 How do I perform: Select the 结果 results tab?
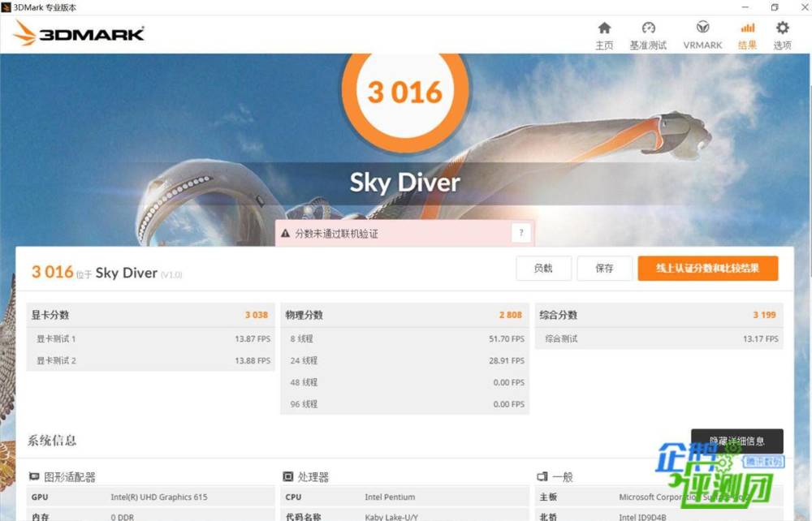[747, 36]
